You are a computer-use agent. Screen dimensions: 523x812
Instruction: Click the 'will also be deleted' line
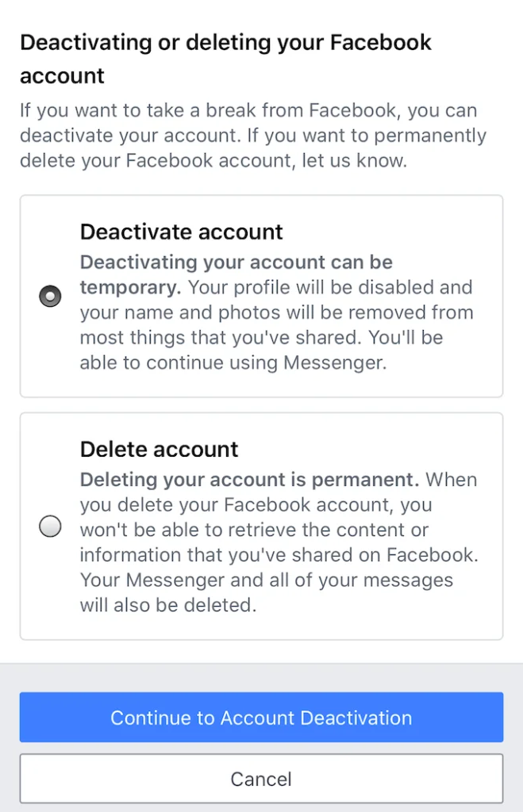click(168, 605)
